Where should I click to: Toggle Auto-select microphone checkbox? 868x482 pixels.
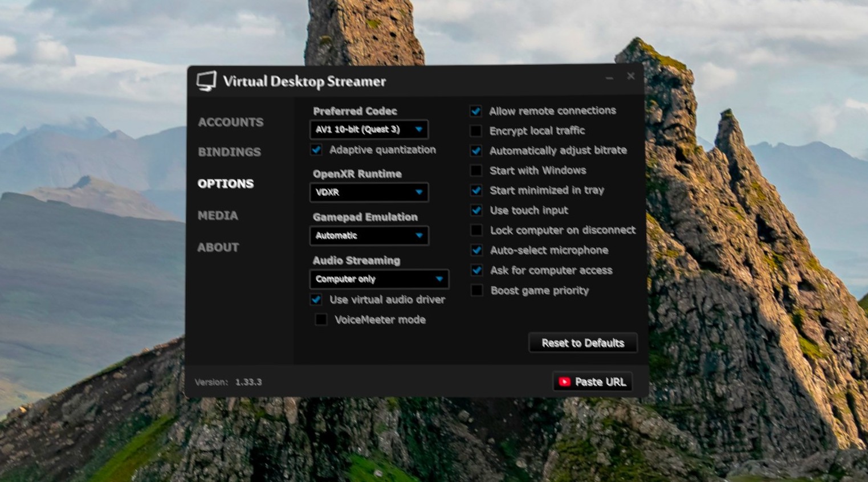coord(476,250)
